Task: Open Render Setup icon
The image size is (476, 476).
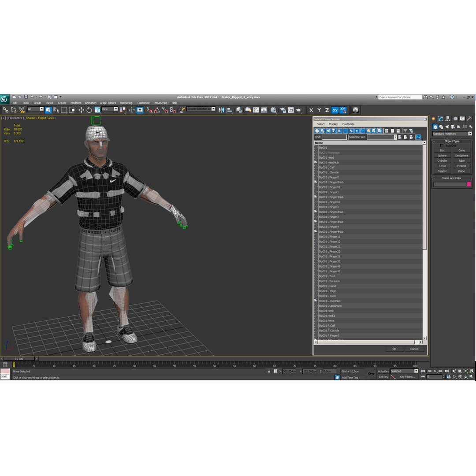Action: click(283, 110)
